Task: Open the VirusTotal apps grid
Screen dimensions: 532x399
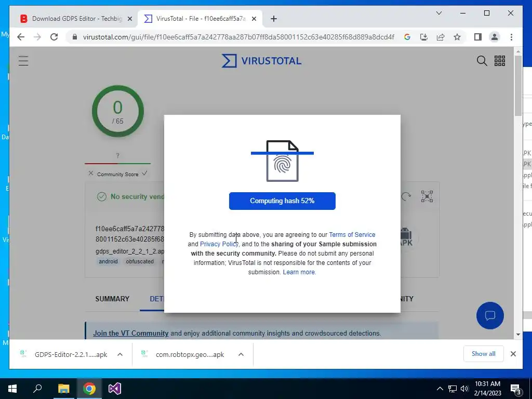Action: click(499, 61)
